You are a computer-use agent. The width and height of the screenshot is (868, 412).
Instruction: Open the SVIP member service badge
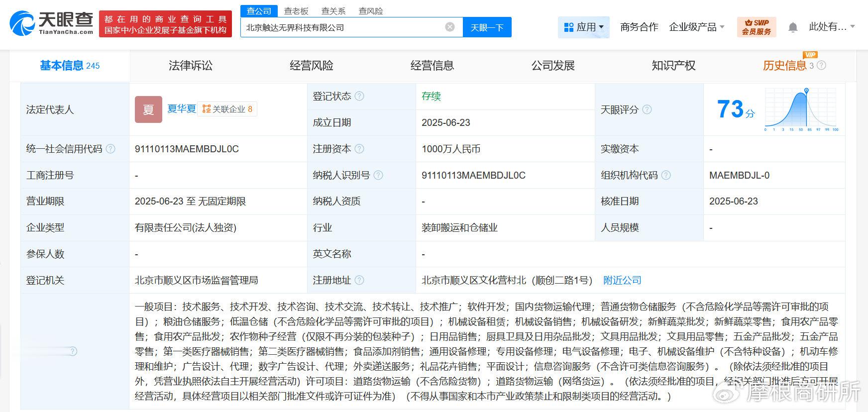click(x=756, y=27)
